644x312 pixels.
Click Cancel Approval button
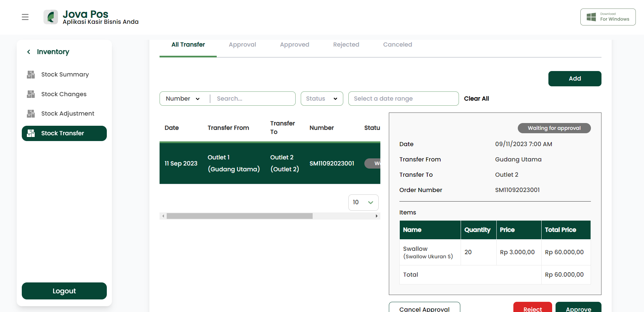coord(425,307)
